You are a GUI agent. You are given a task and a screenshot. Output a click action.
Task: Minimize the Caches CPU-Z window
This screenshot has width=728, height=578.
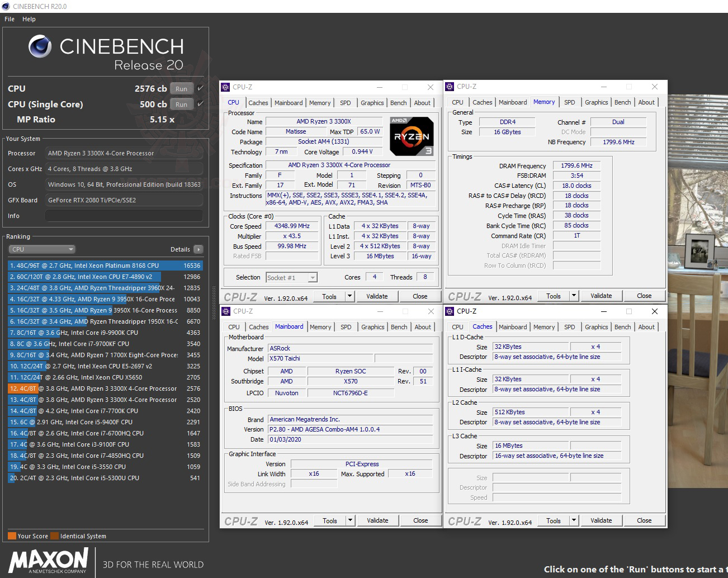[x=604, y=311]
